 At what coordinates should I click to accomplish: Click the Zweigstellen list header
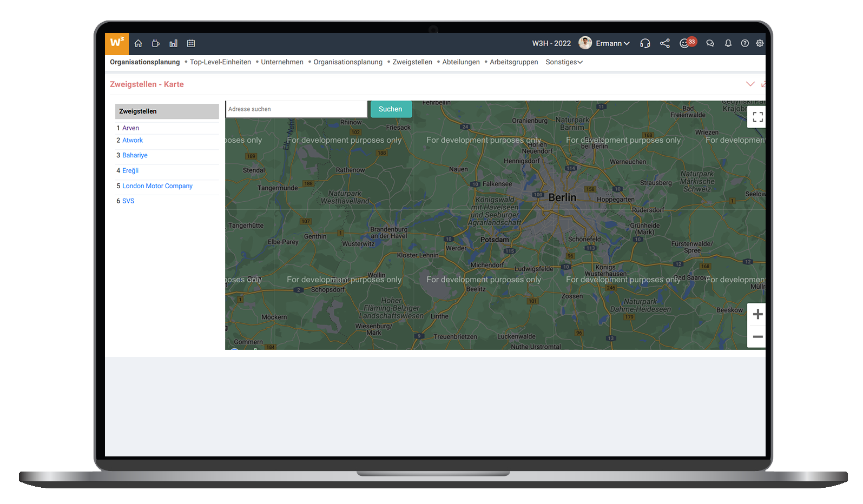(x=167, y=111)
